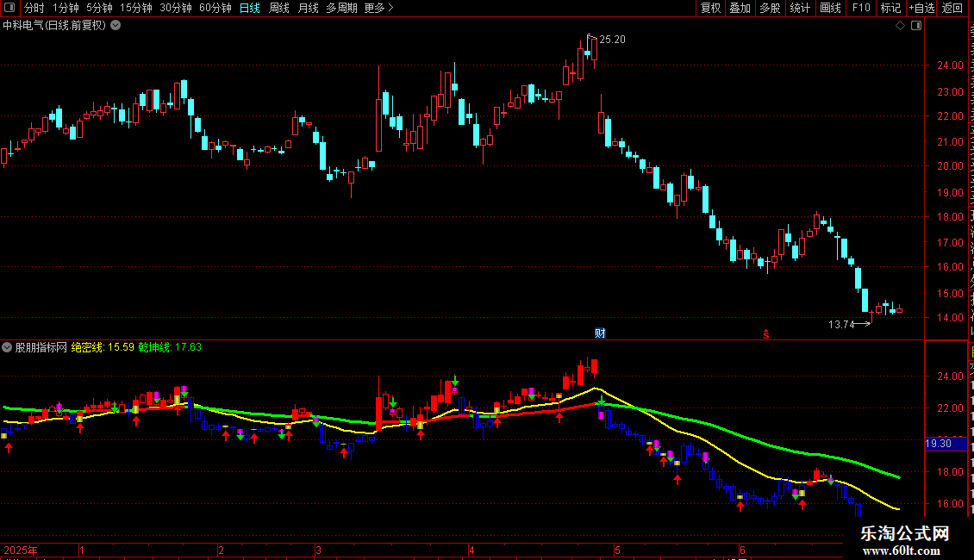Add stock to watchlist with +自选
Screen dimensions: 974x560
(921, 8)
